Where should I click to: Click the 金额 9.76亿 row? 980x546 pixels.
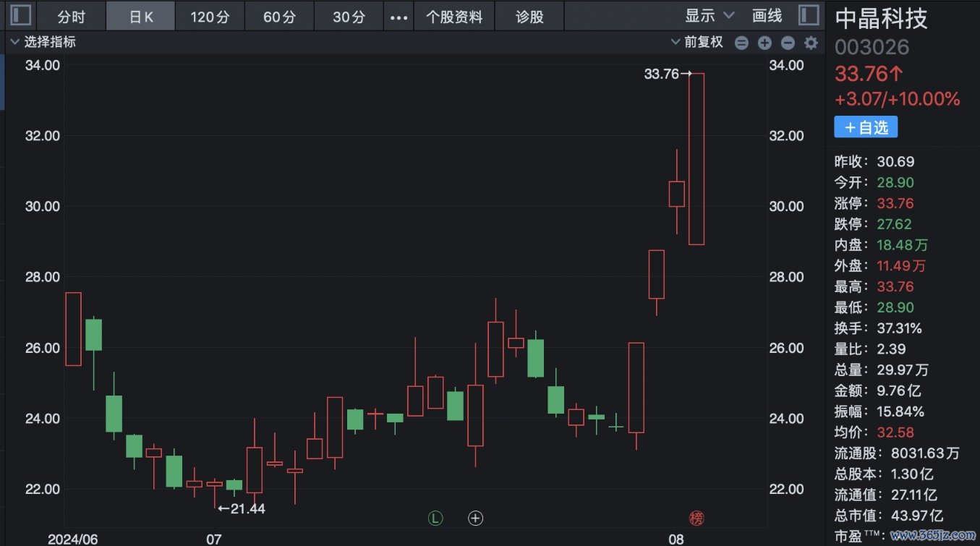878,391
